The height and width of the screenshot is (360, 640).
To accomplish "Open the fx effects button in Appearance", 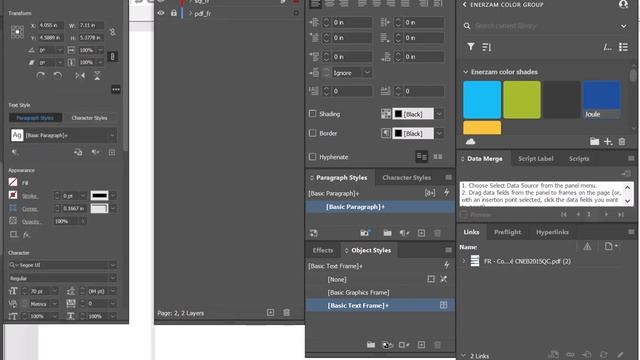I will pyautogui.click(x=27, y=235).
